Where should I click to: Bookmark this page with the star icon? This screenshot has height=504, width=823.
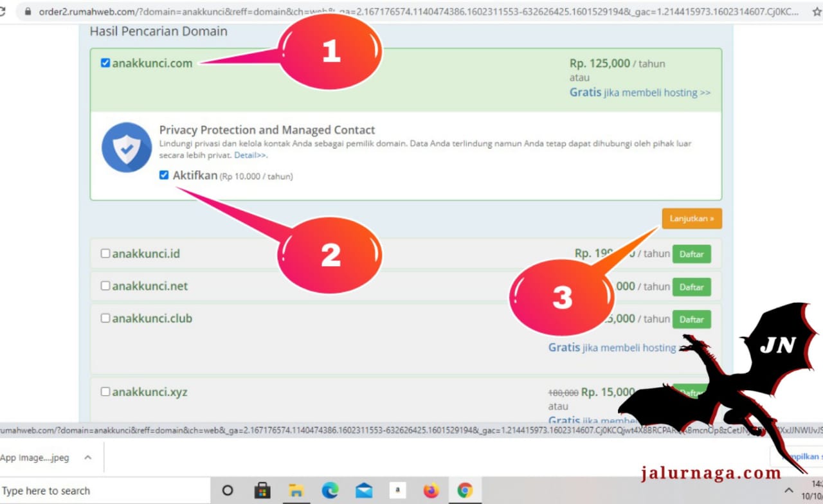817,12
